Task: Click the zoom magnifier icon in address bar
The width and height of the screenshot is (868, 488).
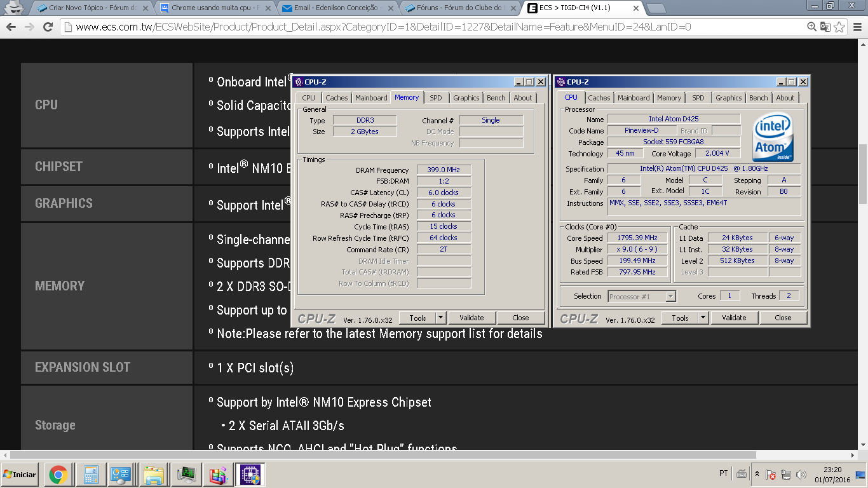Action: pos(811,27)
